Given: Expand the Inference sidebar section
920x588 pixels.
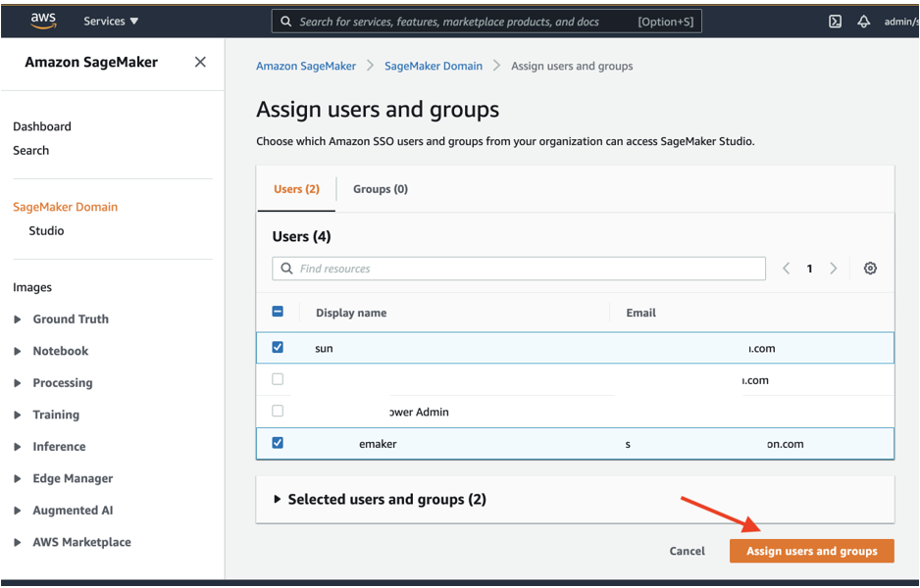Looking at the screenshot, I should 18,447.
